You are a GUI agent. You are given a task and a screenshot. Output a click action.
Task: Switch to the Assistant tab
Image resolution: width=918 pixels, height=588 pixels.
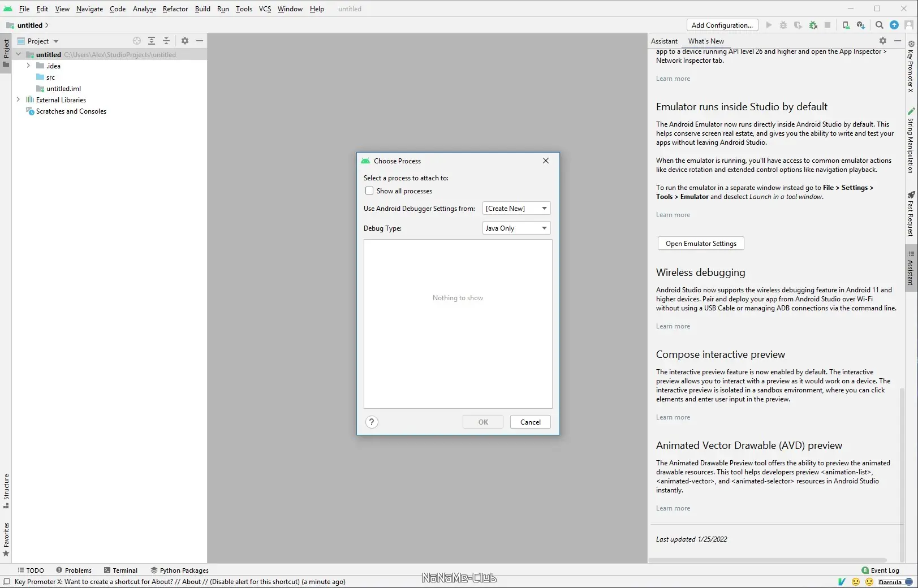[664, 41]
